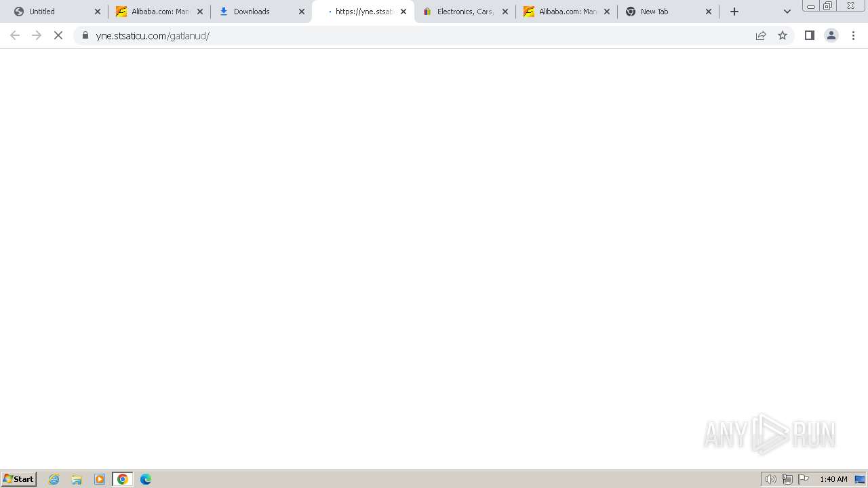Open a new tab with plus
Screen dimensions: 868x488
pyautogui.click(x=734, y=12)
